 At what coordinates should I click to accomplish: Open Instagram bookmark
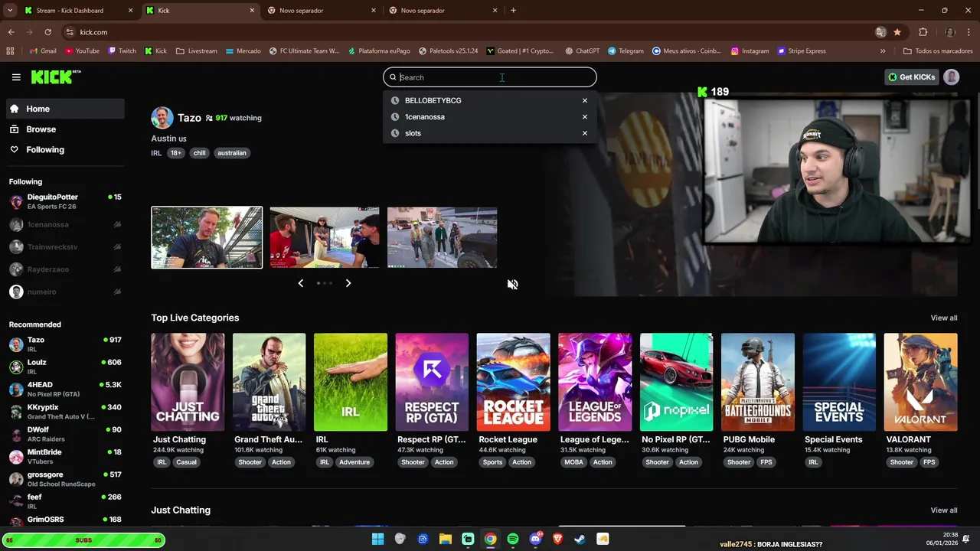tap(750, 51)
